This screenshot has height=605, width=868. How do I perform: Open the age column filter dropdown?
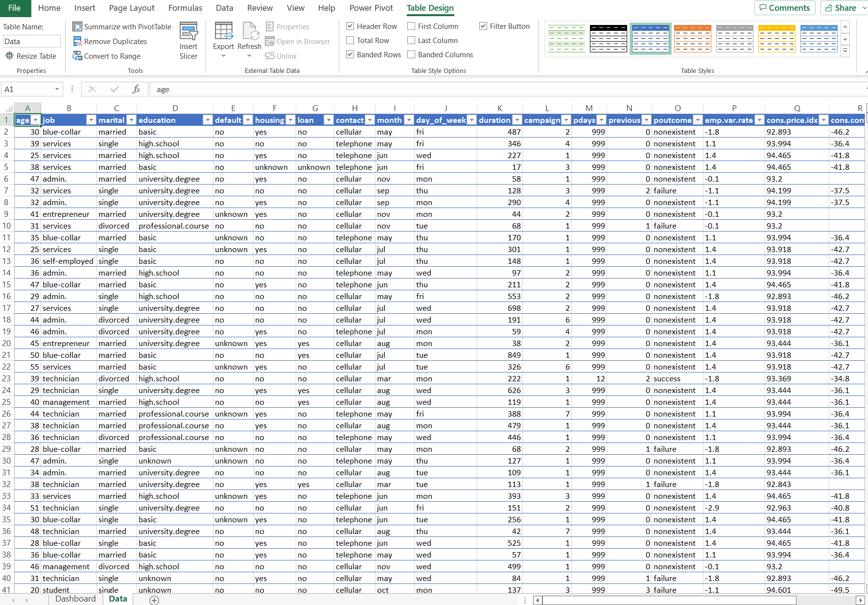click(35, 119)
